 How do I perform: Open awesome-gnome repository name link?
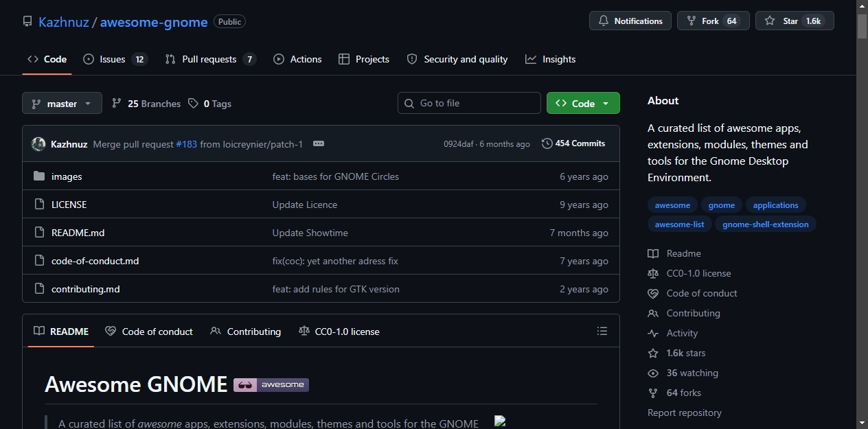(x=154, y=22)
